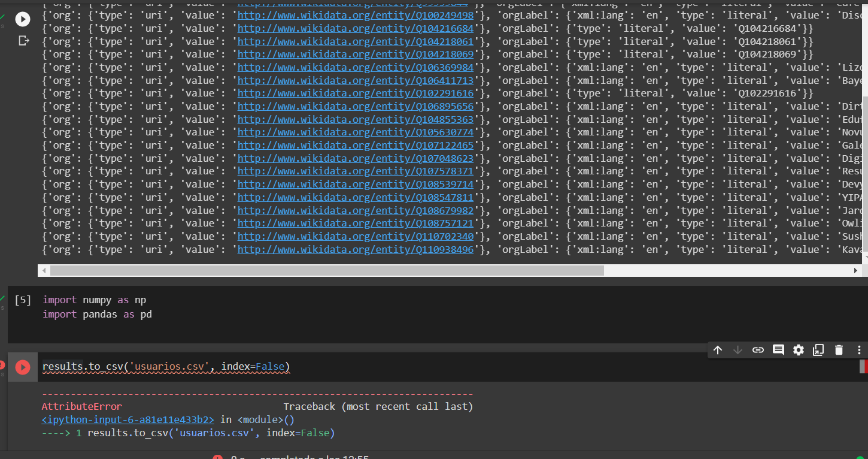The width and height of the screenshot is (868, 459).
Task: Open the ipython-input-6-a81e11e433b2 traceback link
Action: 128,419
